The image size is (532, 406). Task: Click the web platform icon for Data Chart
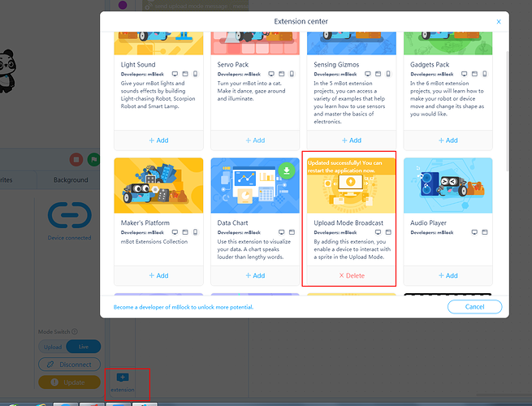click(x=292, y=232)
